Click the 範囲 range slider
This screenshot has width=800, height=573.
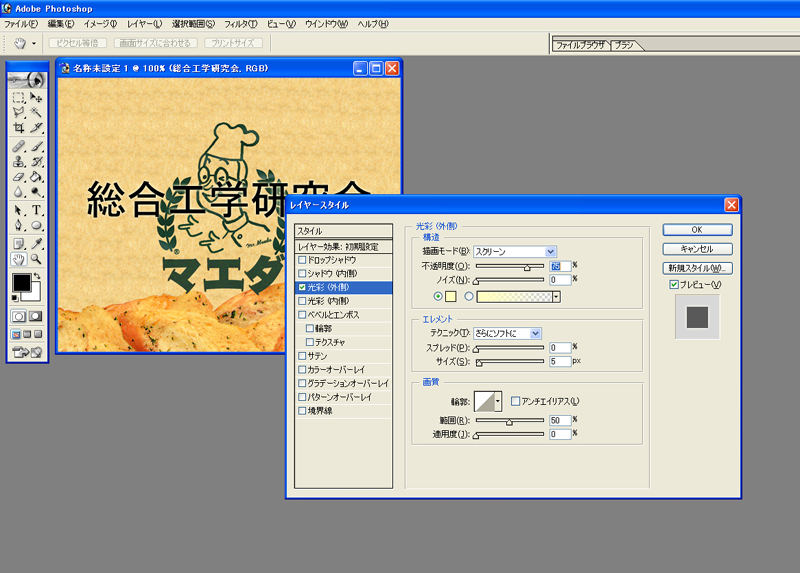[x=510, y=421]
